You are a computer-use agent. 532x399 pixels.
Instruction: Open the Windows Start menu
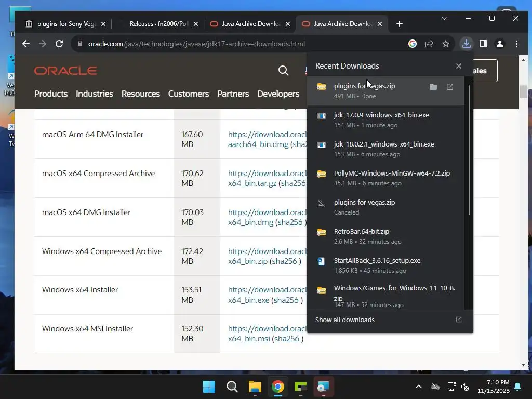tap(209, 387)
